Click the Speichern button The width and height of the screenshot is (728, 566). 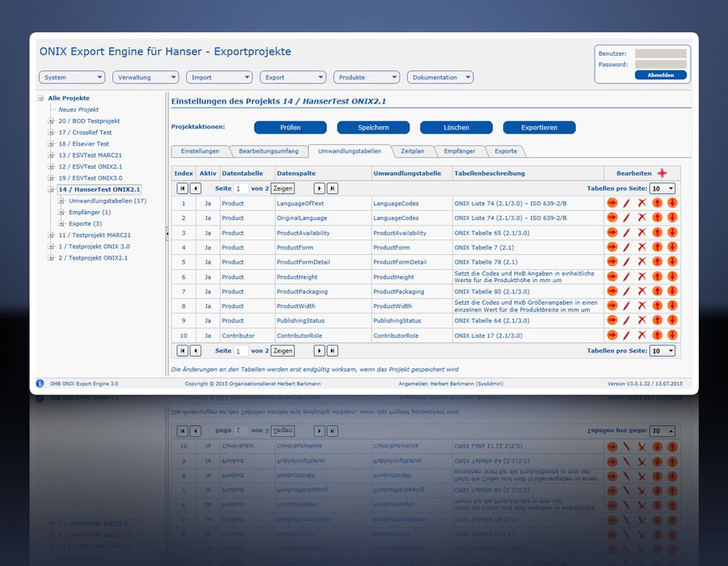(373, 128)
